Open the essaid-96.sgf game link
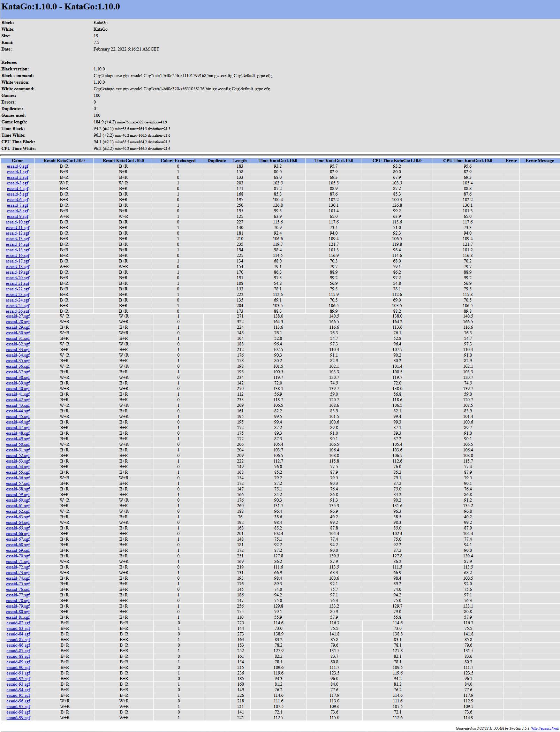Viewport: 560px width, 732px height. click(x=18, y=701)
